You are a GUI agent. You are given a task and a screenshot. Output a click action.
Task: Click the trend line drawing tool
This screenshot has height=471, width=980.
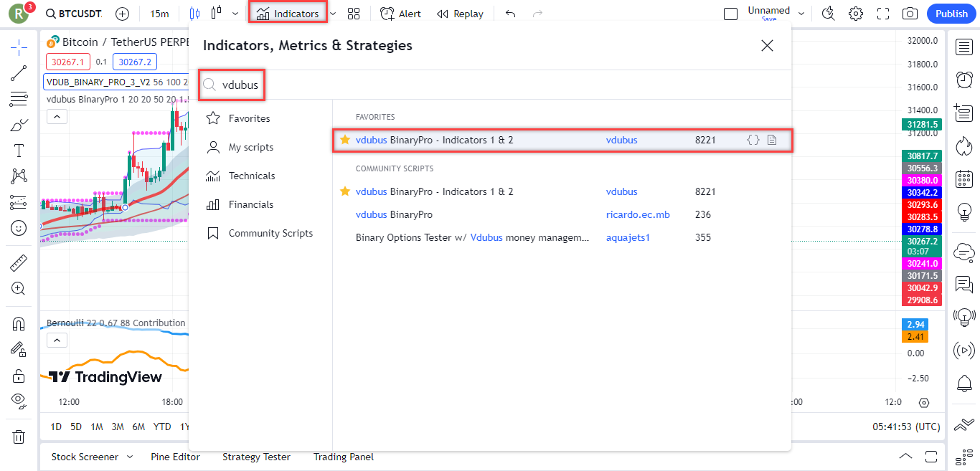tap(19, 74)
